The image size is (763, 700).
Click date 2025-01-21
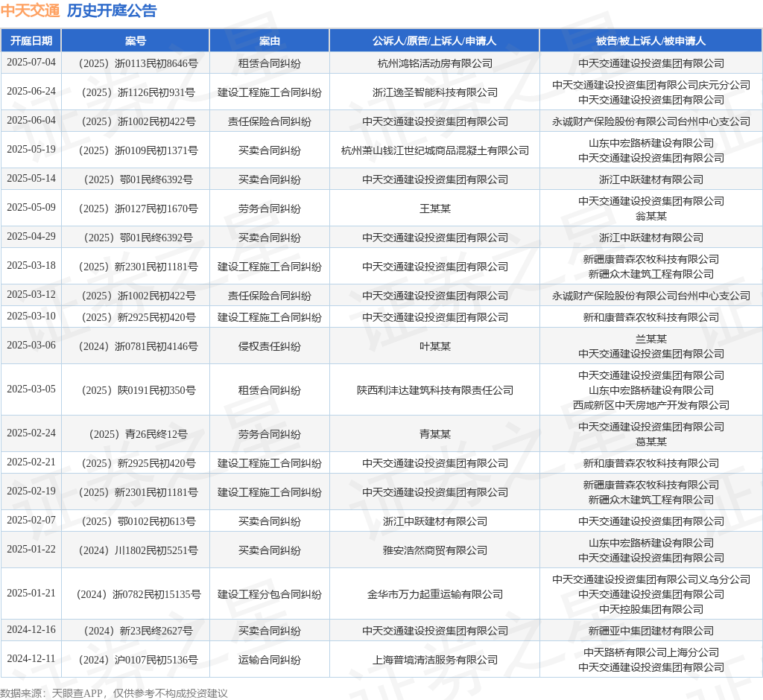31,593
